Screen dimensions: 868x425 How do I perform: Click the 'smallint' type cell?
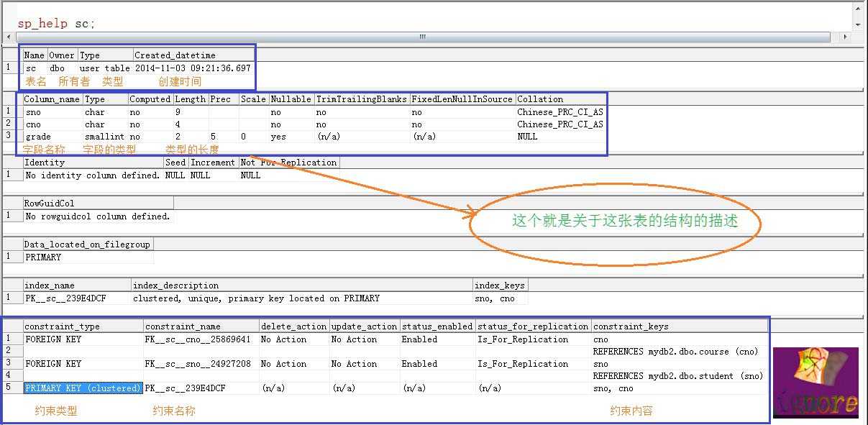(x=106, y=136)
